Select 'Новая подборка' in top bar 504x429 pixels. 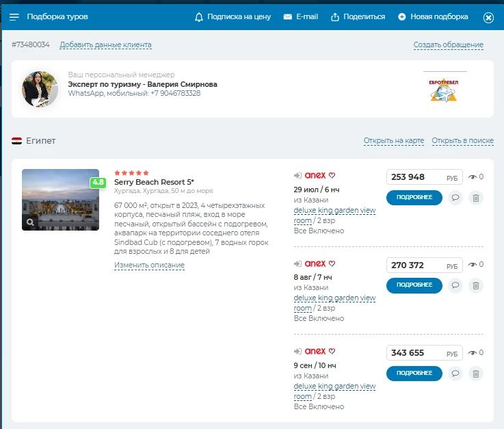tap(439, 16)
